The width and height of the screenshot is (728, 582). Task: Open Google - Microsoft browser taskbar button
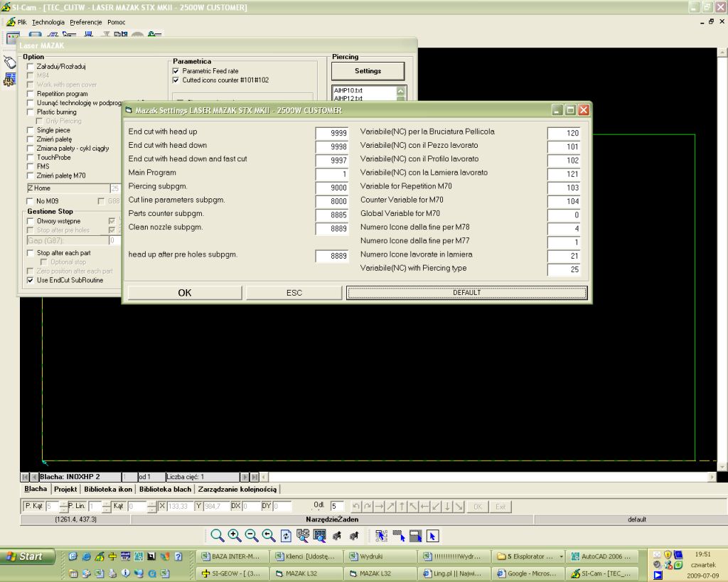point(528,573)
